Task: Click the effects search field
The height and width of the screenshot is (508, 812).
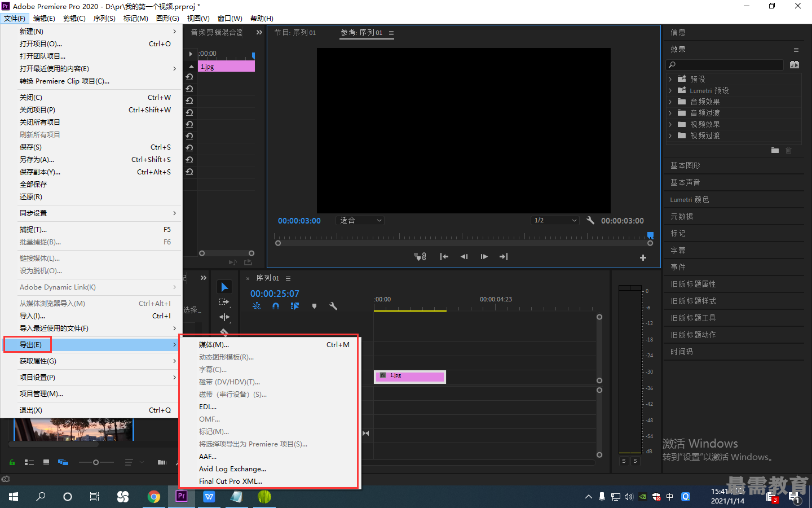Action: (725, 65)
